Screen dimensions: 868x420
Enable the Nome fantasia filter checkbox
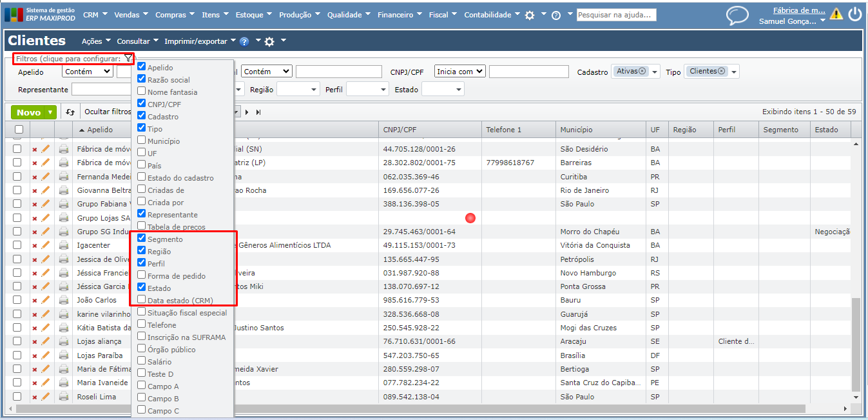[141, 92]
